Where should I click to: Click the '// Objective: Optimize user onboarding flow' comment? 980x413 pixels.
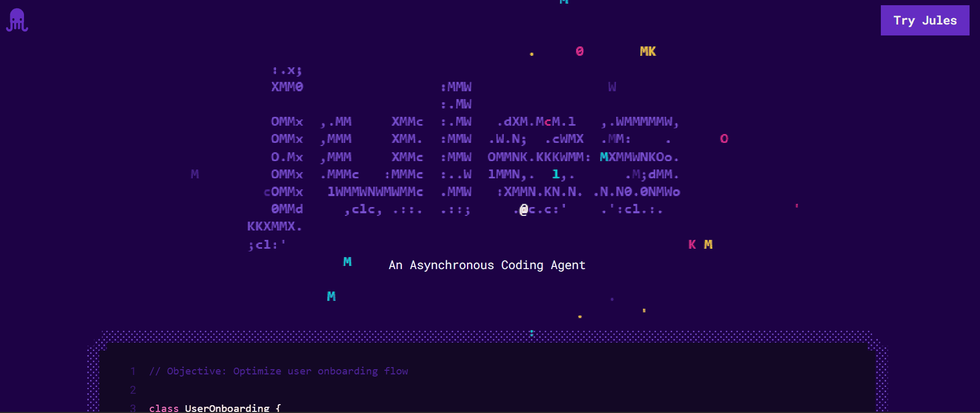pos(279,371)
